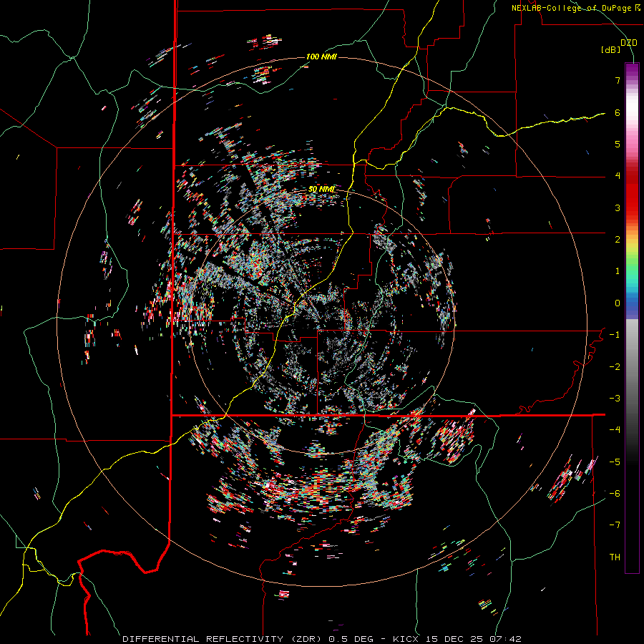
Task: Click the -4 value on the legend
Action: click(615, 430)
